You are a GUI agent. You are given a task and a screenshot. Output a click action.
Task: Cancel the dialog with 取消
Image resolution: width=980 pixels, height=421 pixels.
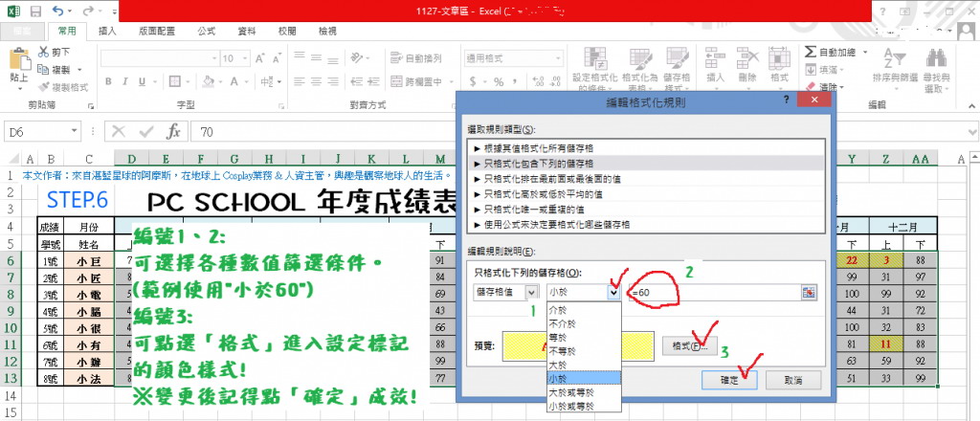[793, 379]
